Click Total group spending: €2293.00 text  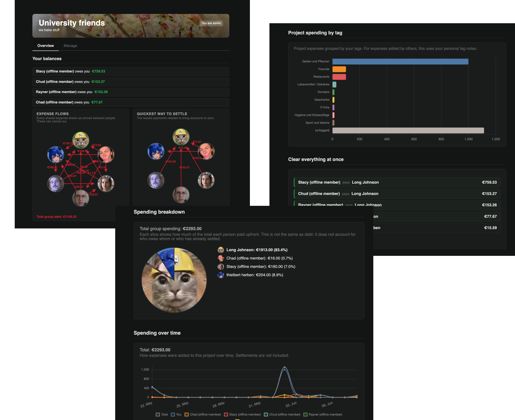[x=171, y=229]
